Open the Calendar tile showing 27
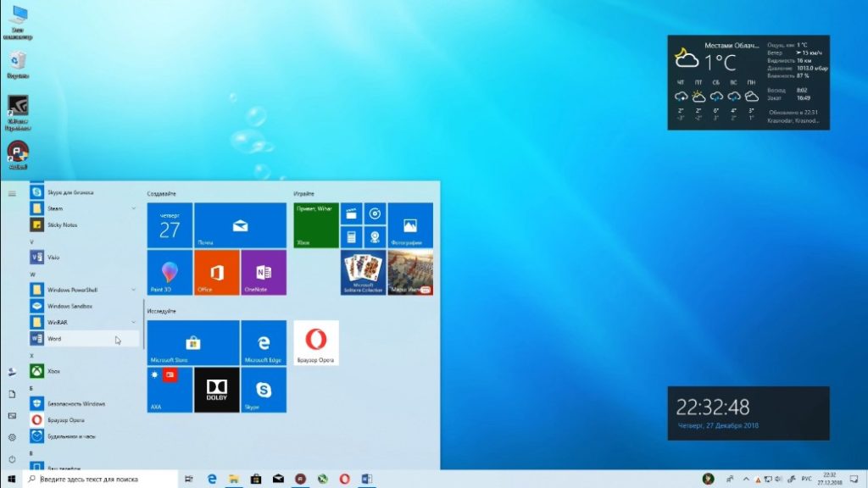Viewport: 868px width, 488px height. coord(170,225)
